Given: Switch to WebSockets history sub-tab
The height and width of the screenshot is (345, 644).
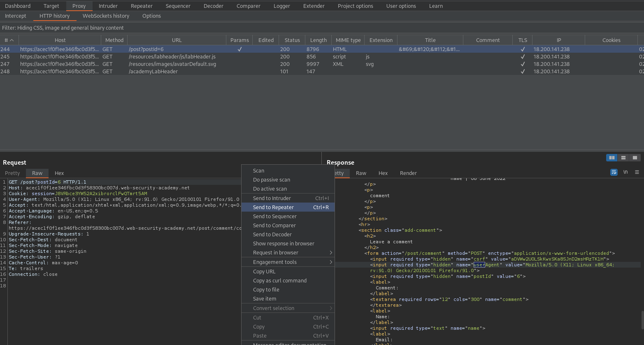Looking at the screenshot, I should (106, 16).
